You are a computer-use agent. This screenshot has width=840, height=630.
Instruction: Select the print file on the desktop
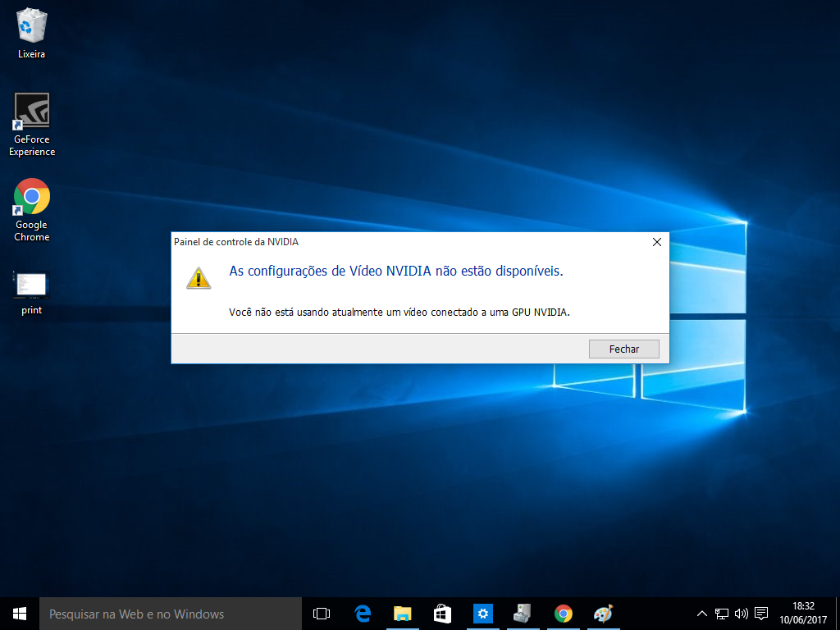[32, 293]
